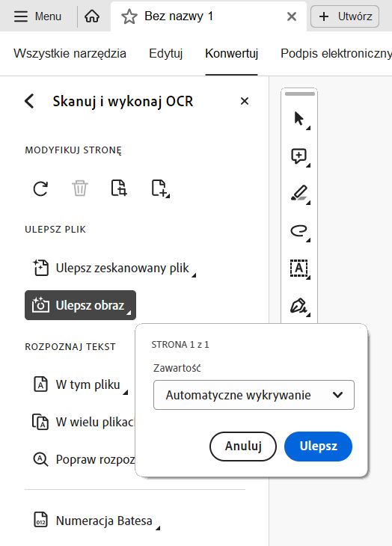Select the freehand draw loop tool
392x546 pixels.
click(299, 231)
